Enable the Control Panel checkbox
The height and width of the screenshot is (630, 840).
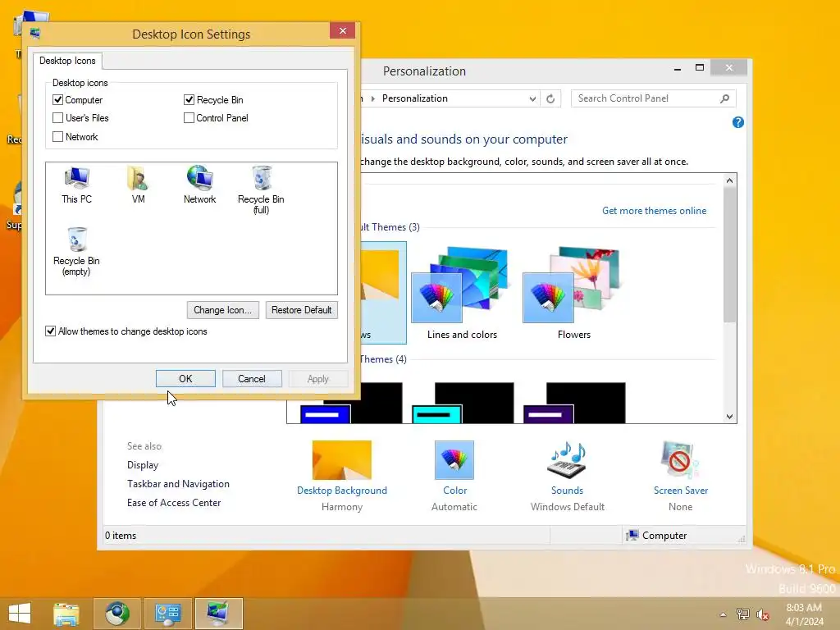coord(189,118)
